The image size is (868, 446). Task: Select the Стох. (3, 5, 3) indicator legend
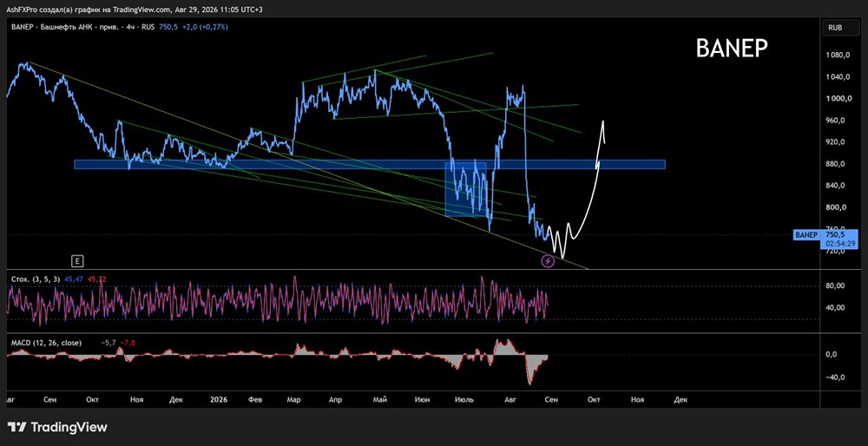click(36, 279)
